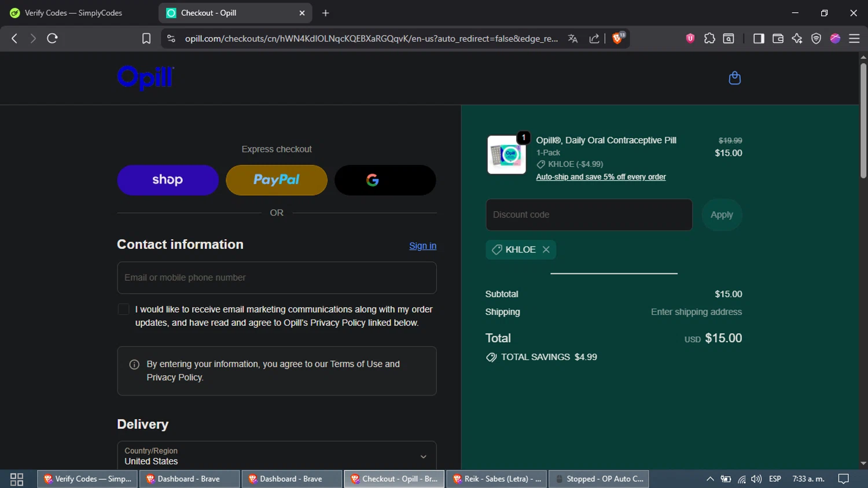
Task: Pay with PayPal button
Action: pos(277,180)
